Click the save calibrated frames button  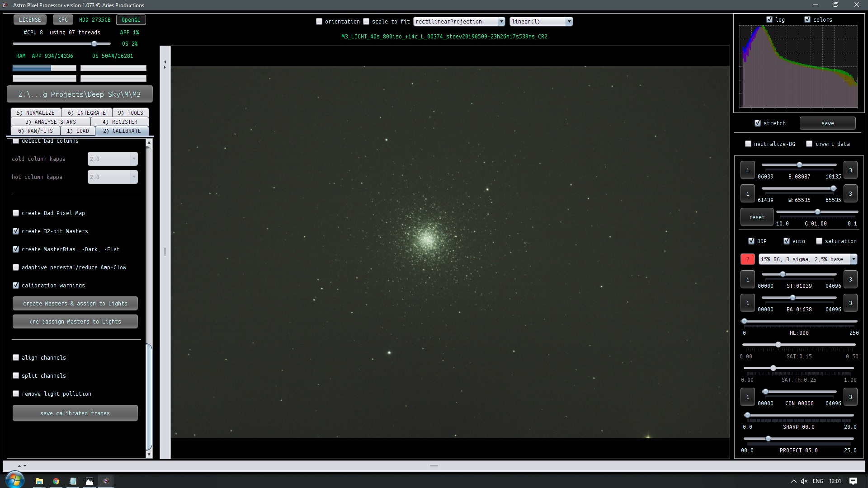pyautogui.click(x=75, y=413)
